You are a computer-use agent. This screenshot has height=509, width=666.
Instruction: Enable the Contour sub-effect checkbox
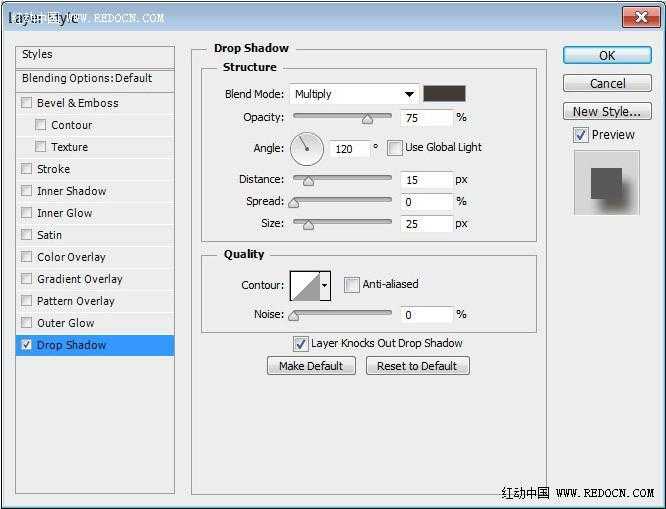(40, 125)
